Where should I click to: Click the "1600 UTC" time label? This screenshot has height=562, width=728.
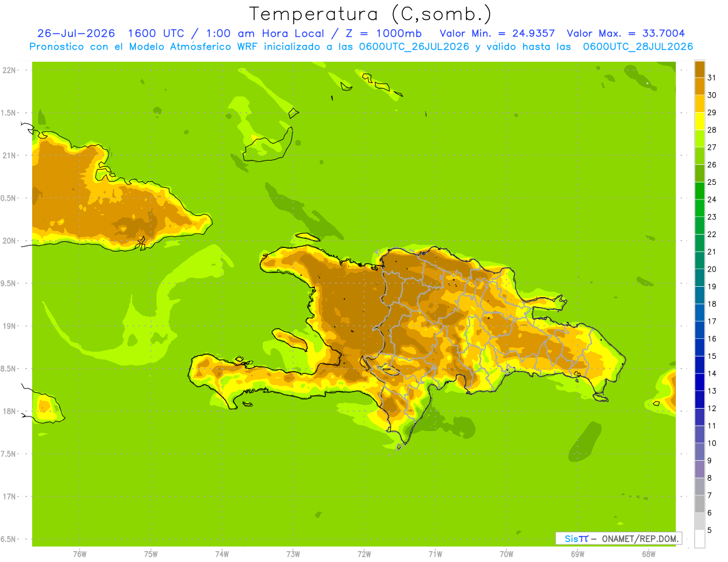coord(157,33)
